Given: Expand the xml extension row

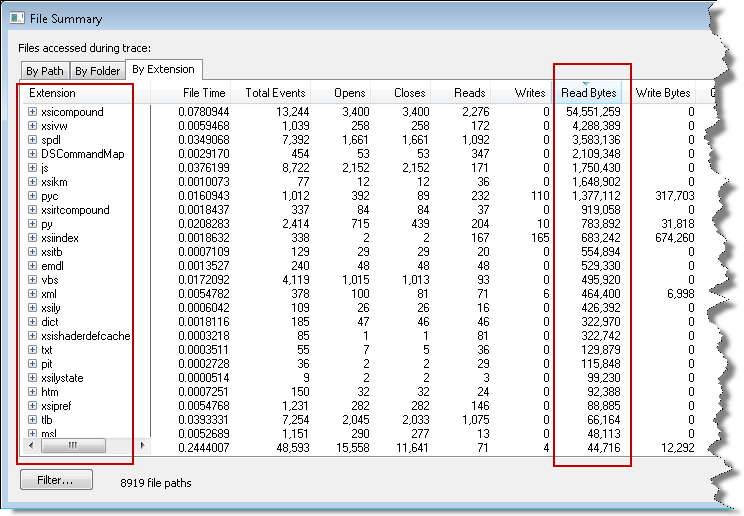Looking at the screenshot, I should [33, 294].
